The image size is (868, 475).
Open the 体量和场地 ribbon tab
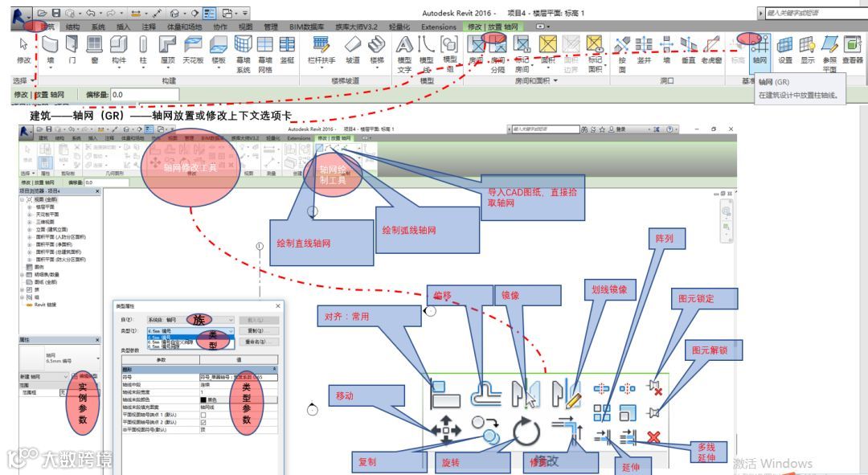(184, 27)
